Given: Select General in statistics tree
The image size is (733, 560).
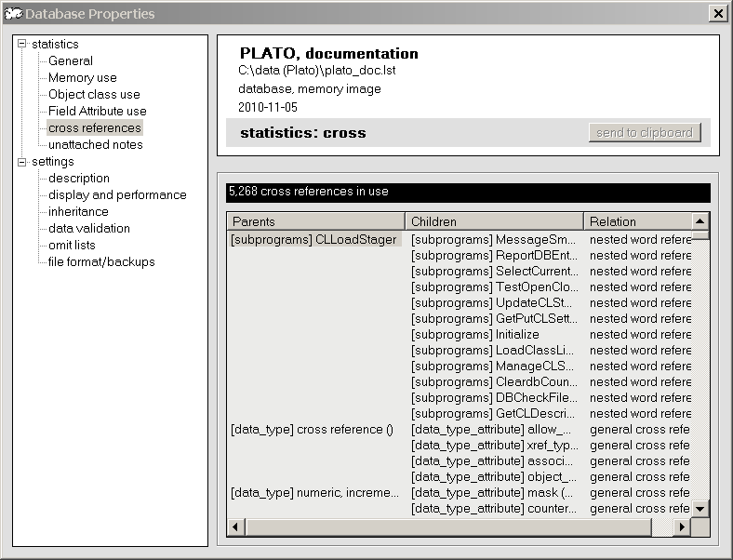Looking at the screenshot, I should [71, 61].
